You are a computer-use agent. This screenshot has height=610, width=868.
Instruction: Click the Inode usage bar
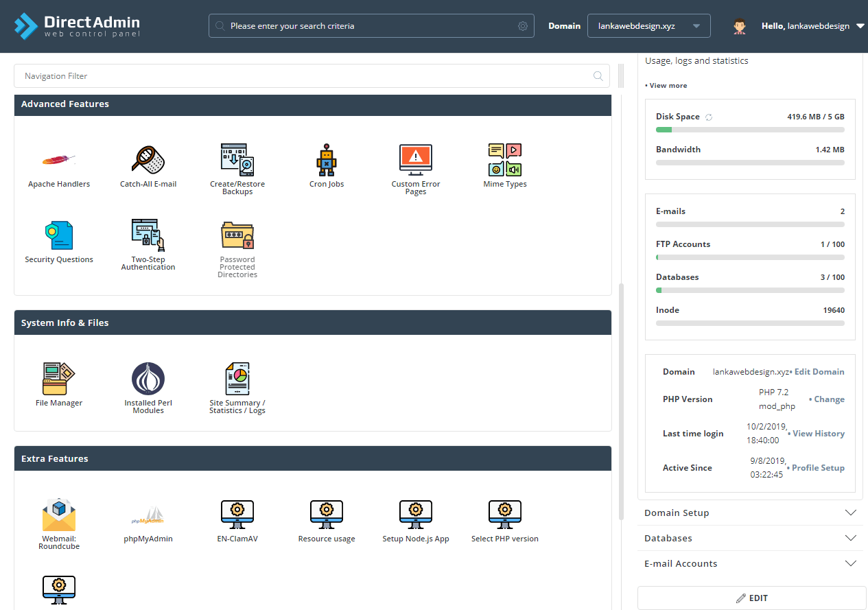pos(750,323)
